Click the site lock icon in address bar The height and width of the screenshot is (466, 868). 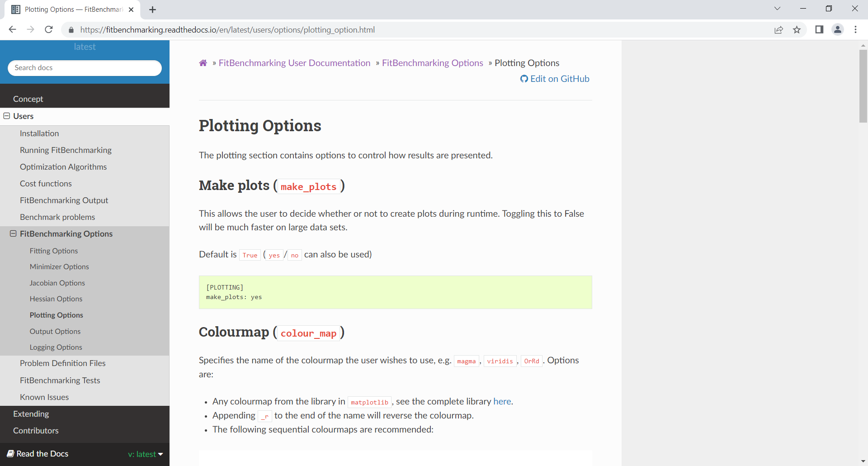pyautogui.click(x=71, y=30)
